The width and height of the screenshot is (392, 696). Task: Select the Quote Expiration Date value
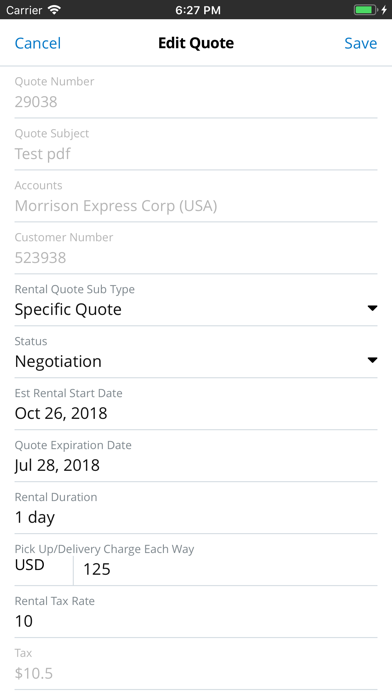click(x=57, y=465)
